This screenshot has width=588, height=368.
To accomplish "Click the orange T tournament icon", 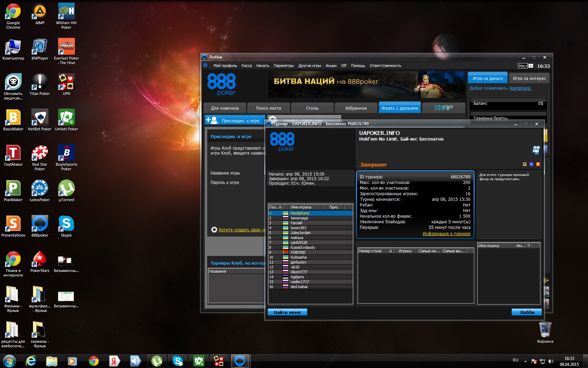I will pos(538,164).
